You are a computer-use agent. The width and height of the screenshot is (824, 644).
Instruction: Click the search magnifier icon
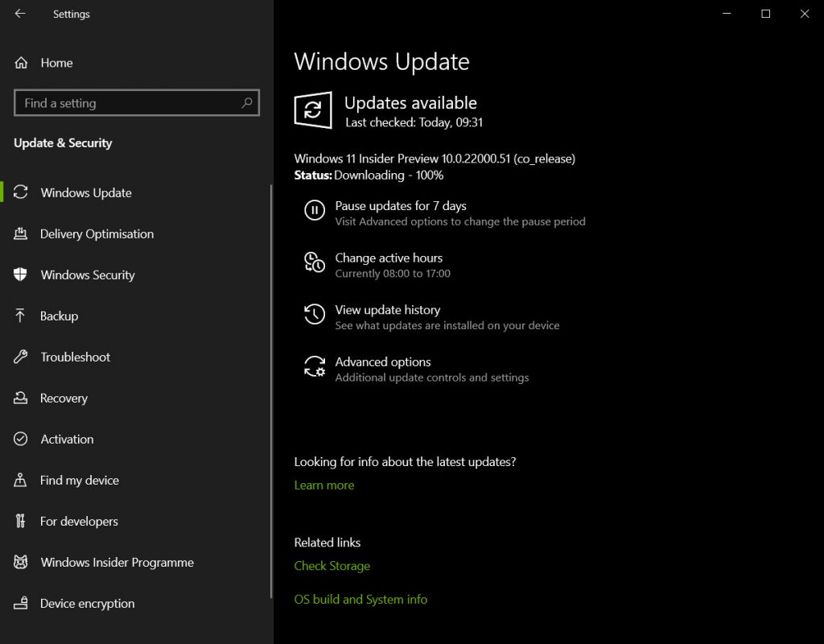(246, 103)
